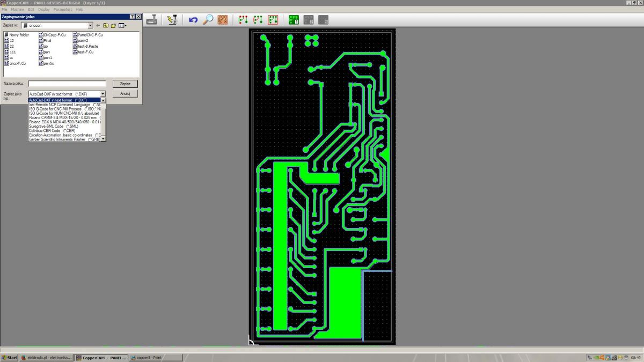Screen dimensions: 644x362
Task: Select the 'Nowy folder' item
Action: [x=16, y=35]
